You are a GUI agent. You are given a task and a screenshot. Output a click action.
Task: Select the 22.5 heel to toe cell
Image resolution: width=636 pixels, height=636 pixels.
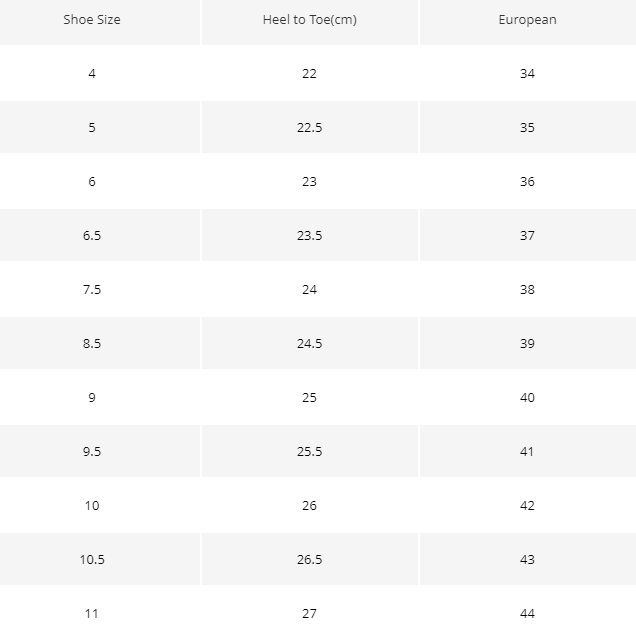click(x=309, y=127)
